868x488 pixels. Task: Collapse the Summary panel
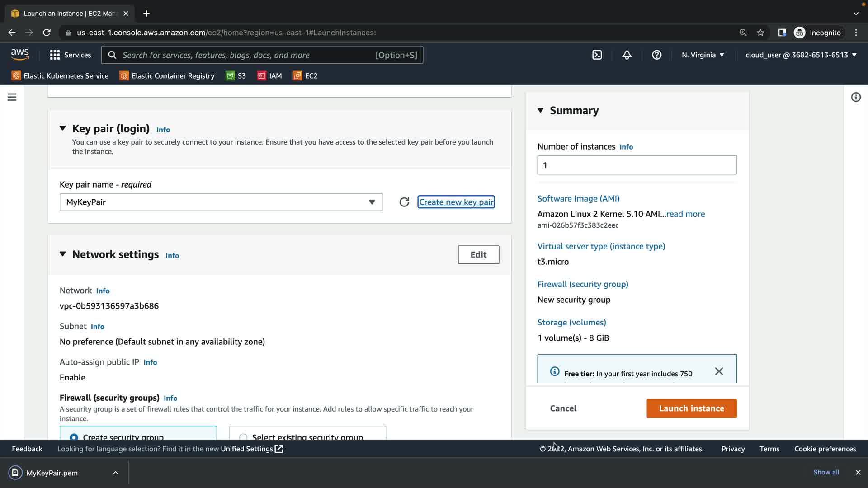pos(540,110)
